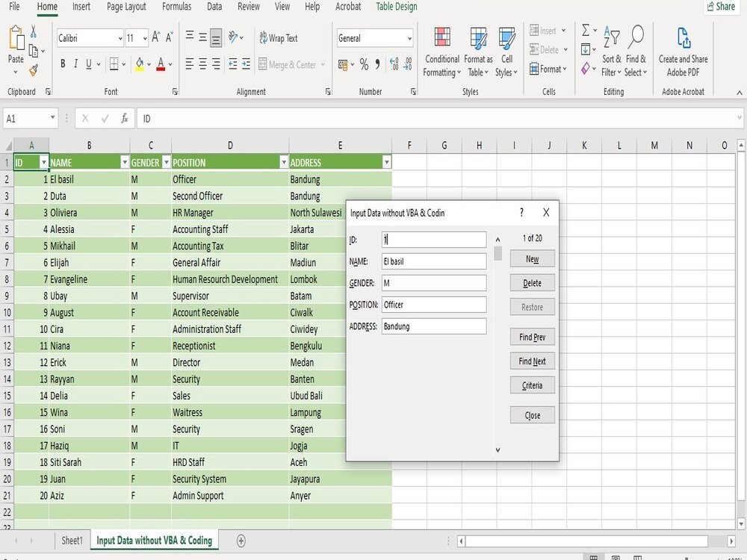The image size is (747, 560).
Task: Click the Comma Style icon
Action: pyautogui.click(x=377, y=64)
